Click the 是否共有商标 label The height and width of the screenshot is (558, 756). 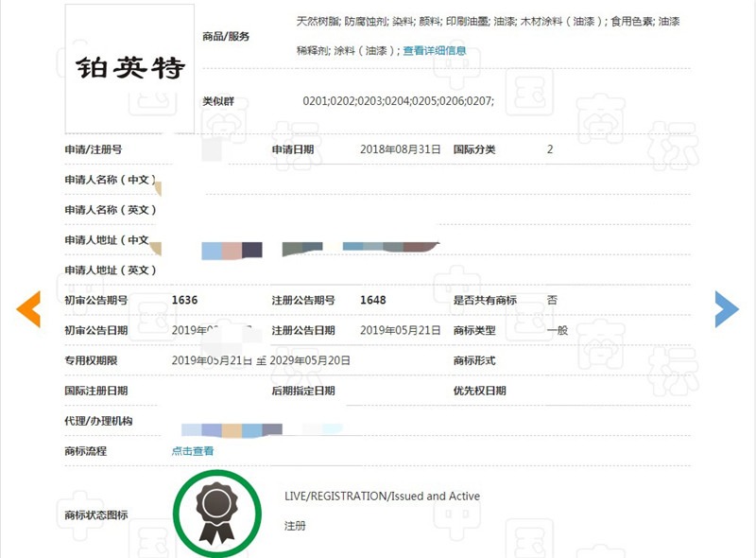(x=485, y=300)
